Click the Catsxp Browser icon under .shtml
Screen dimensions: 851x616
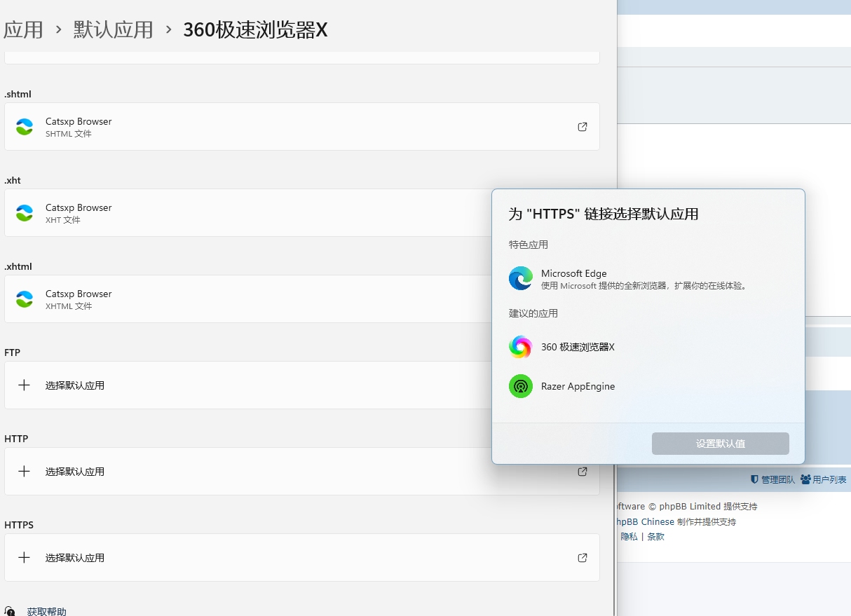pos(25,127)
